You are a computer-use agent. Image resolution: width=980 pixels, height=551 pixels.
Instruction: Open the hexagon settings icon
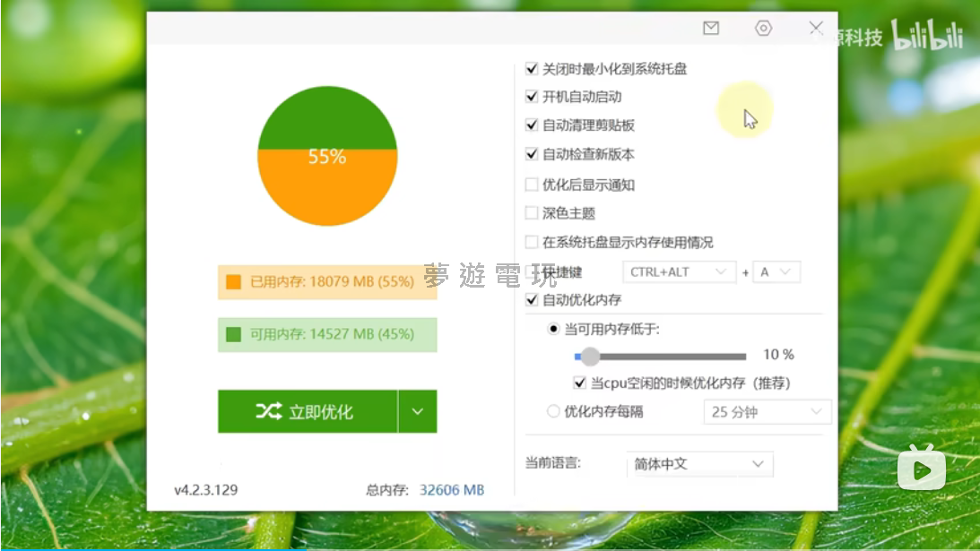click(x=763, y=28)
